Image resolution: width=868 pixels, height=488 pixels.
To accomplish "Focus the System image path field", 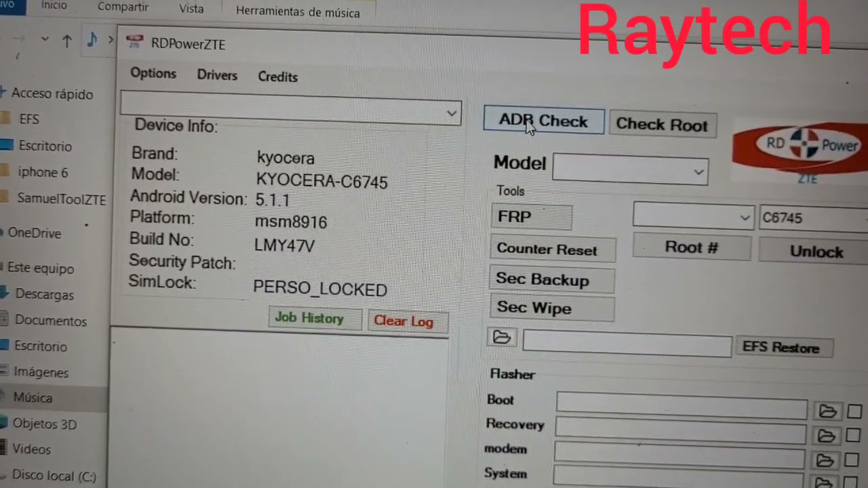I will tap(679, 476).
